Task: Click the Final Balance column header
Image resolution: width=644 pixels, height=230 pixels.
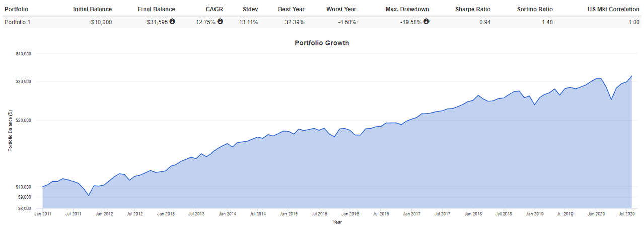Action: [x=157, y=9]
